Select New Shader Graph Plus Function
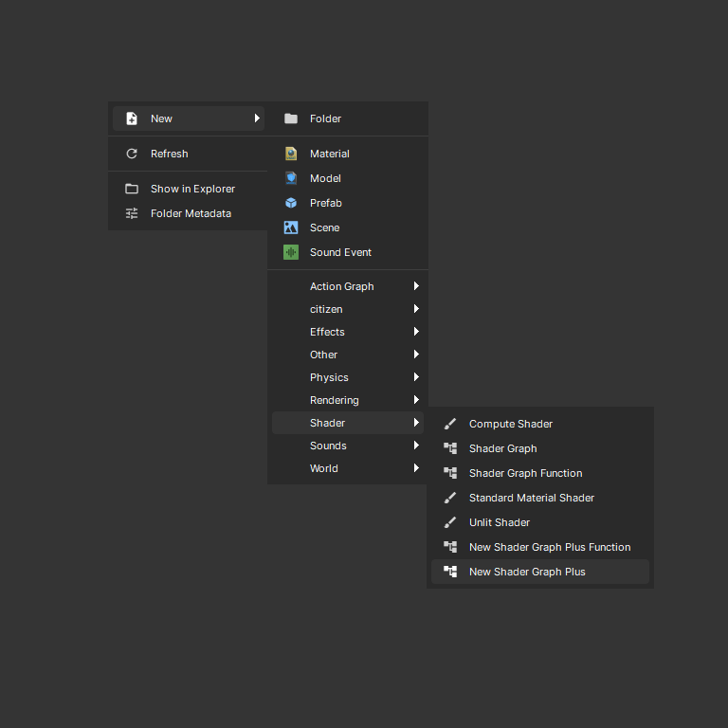 point(549,547)
